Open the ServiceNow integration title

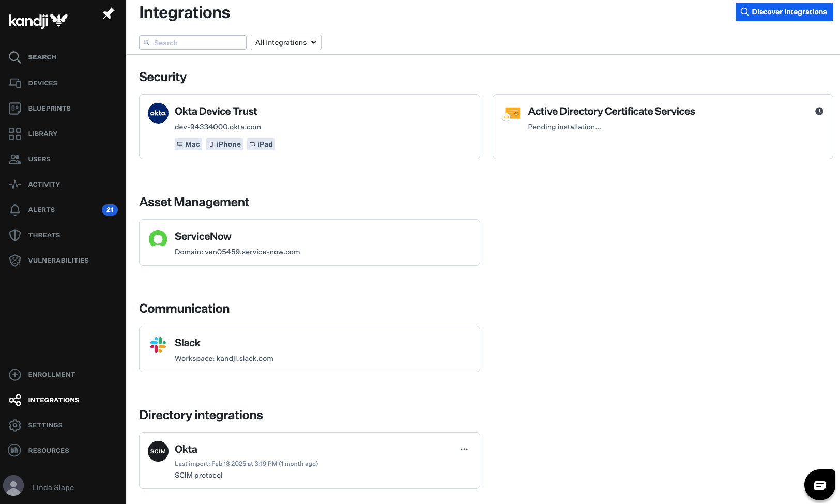pyautogui.click(x=203, y=236)
